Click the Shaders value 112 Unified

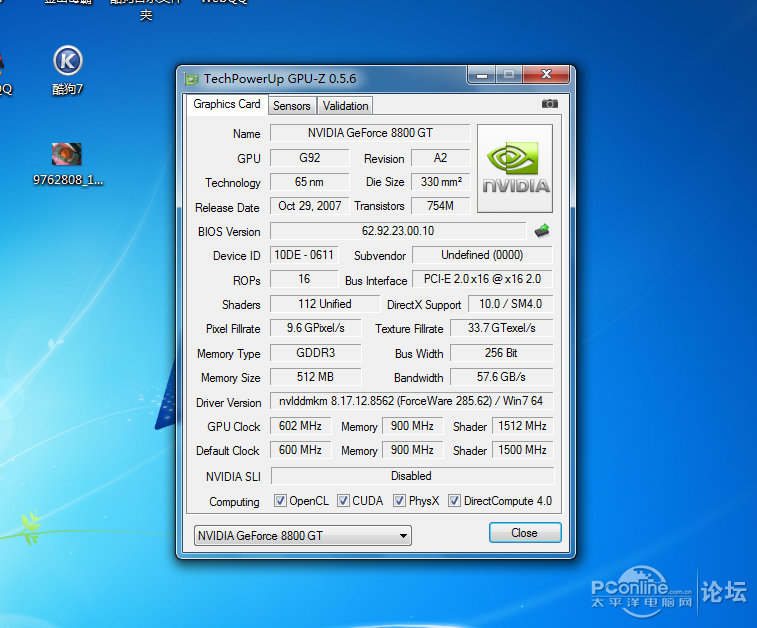(x=325, y=304)
